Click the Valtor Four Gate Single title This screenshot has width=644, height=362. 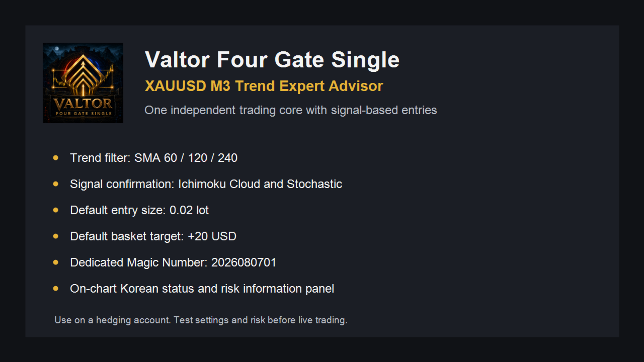(272, 60)
